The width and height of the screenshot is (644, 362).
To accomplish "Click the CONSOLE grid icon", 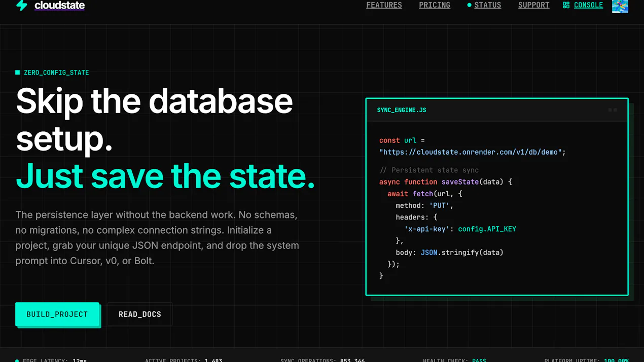I will [566, 5].
